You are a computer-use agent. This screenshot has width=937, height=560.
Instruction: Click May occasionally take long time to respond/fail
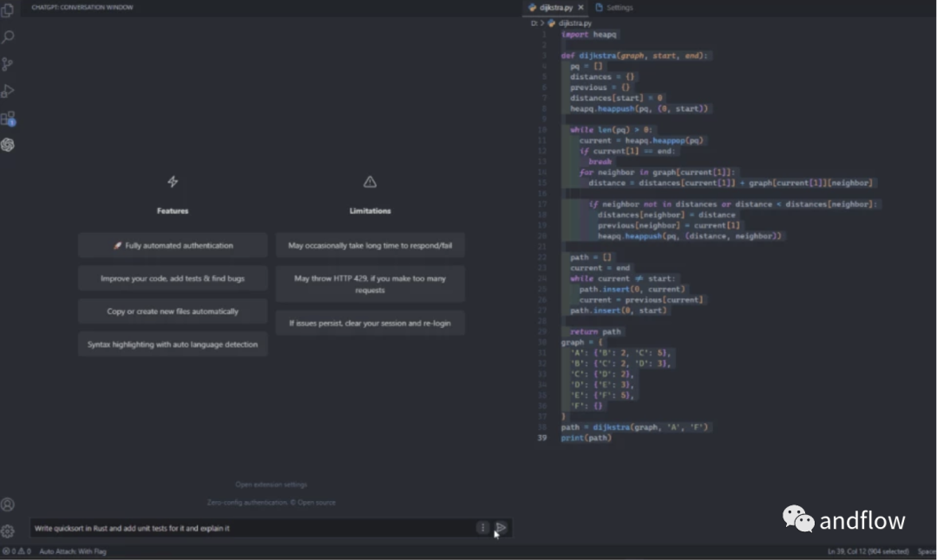coord(370,245)
